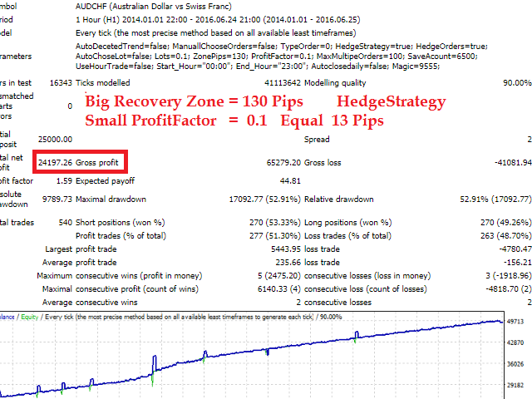Click 'Loss trades (% of total)' label
Image resolution: width=532 pixels, height=399 pixels.
[347, 236]
